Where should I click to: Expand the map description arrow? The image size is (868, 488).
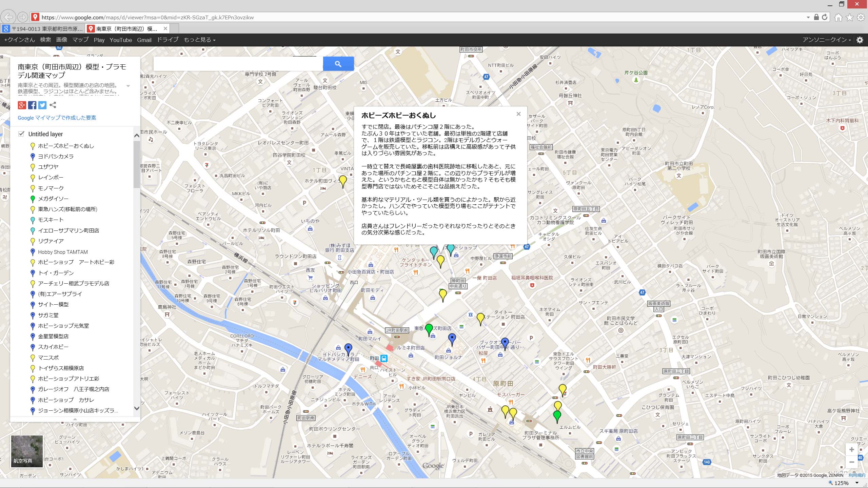tap(128, 86)
